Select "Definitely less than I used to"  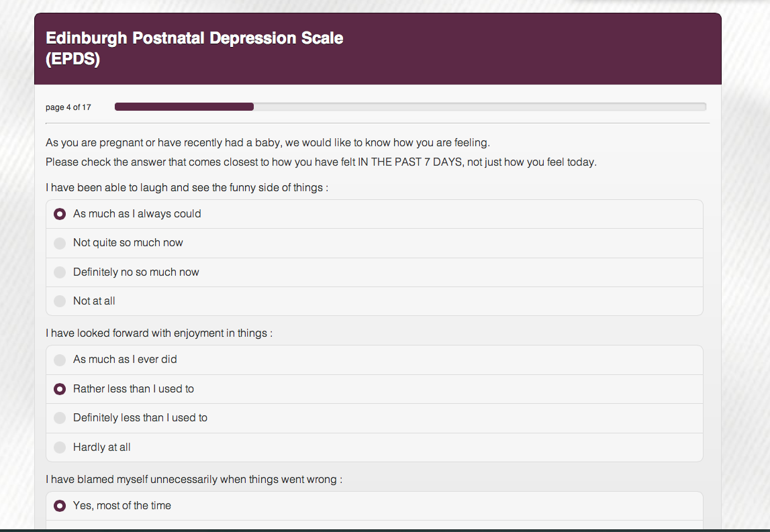[x=60, y=418]
